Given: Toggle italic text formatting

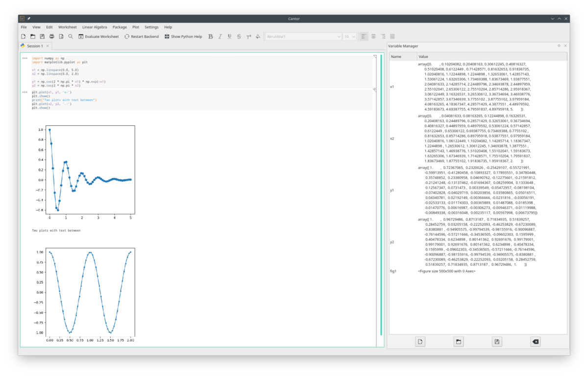Looking at the screenshot, I should [x=220, y=36].
